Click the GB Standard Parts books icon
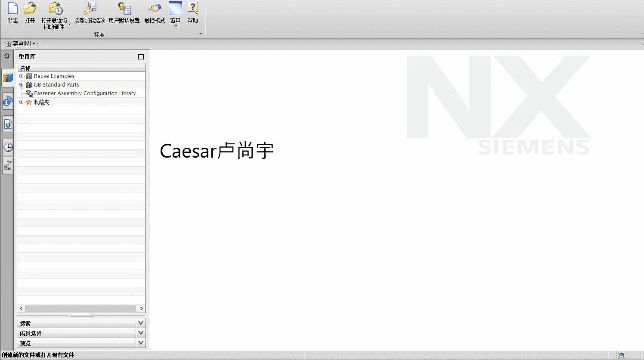 pos(29,85)
